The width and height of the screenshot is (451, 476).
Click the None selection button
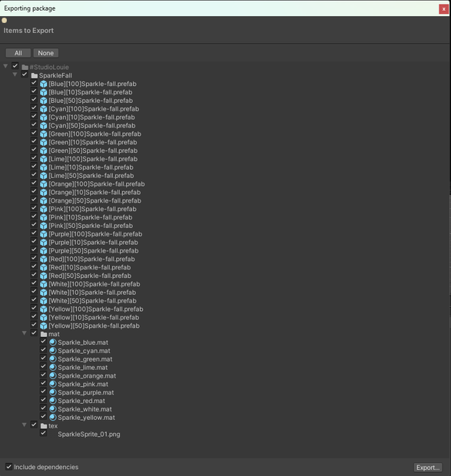[x=46, y=53]
